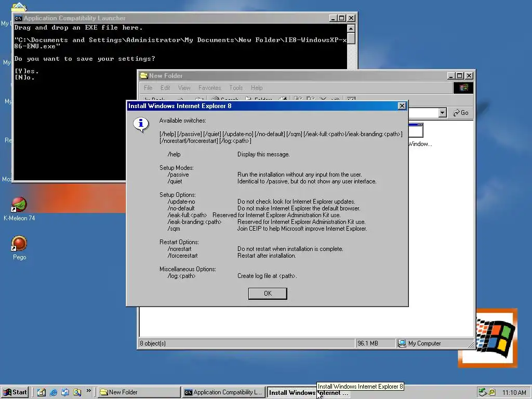The height and width of the screenshot is (399, 532).
Task: Launch Outlook Express from quick launch
Action: [x=65, y=392]
